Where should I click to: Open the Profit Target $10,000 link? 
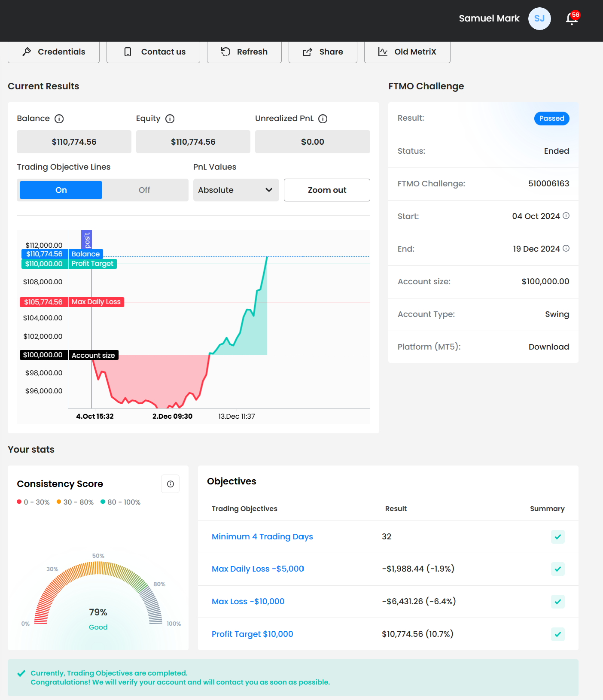click(x=253, y=634)
